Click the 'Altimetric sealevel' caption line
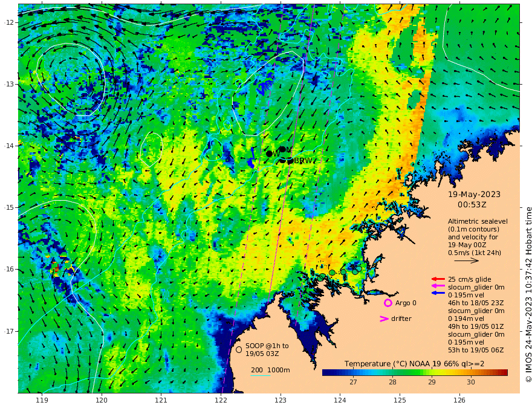The image size is (532, 411). coord(478,221)
